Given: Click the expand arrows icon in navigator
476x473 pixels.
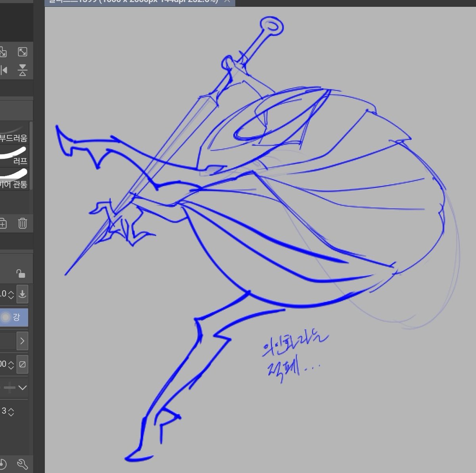Looking at the screenshot, I should coord(23,52).
